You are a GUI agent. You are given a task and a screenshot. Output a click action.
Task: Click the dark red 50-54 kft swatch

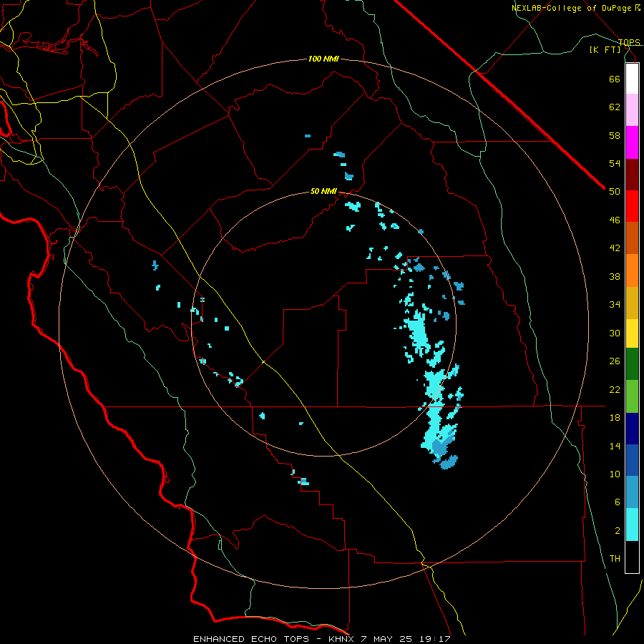632,175
